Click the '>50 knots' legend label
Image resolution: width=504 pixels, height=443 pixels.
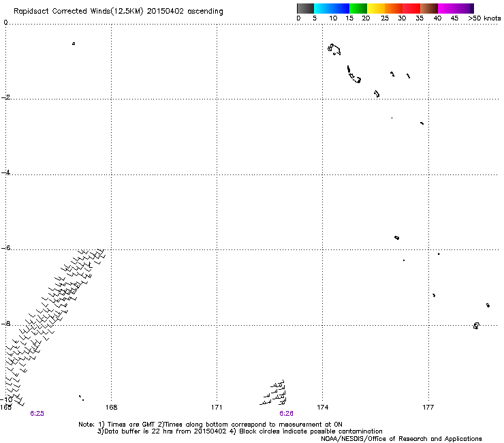[x=484, y=18]
